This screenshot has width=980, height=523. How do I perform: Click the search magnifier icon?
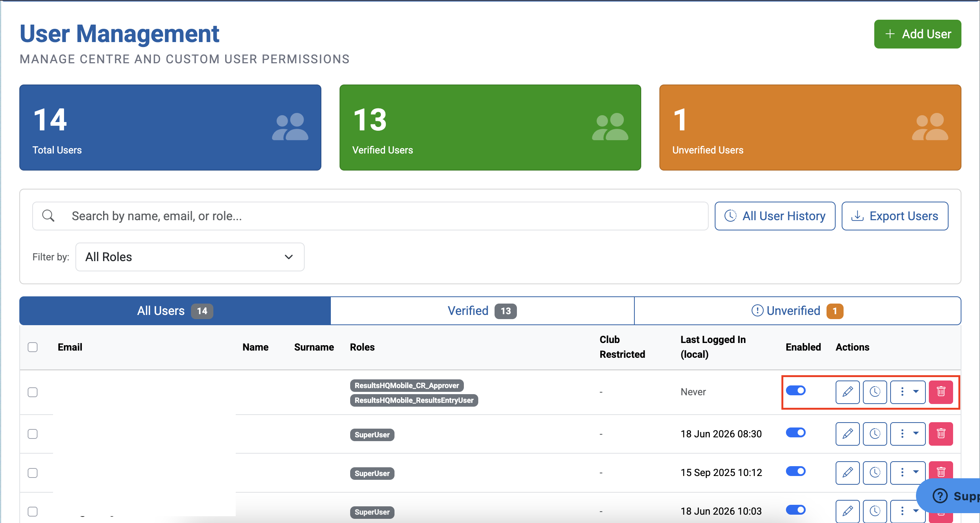[x=48, y=216]
